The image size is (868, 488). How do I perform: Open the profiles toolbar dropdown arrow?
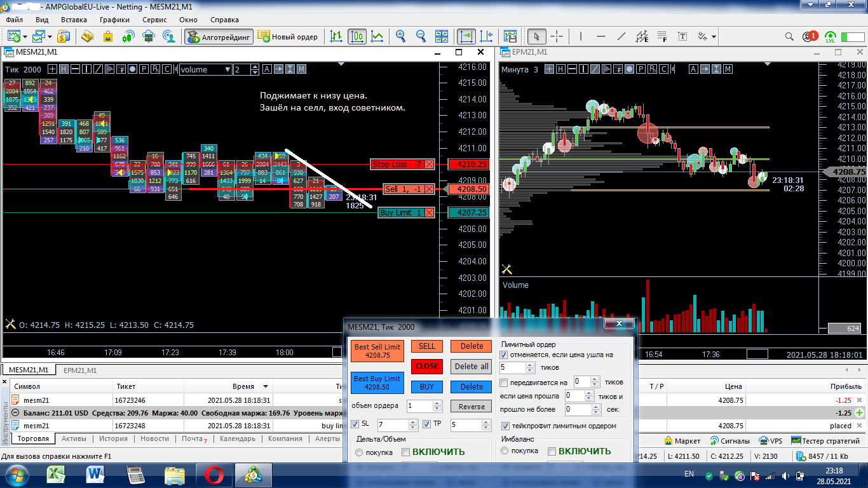click(49, 37)
